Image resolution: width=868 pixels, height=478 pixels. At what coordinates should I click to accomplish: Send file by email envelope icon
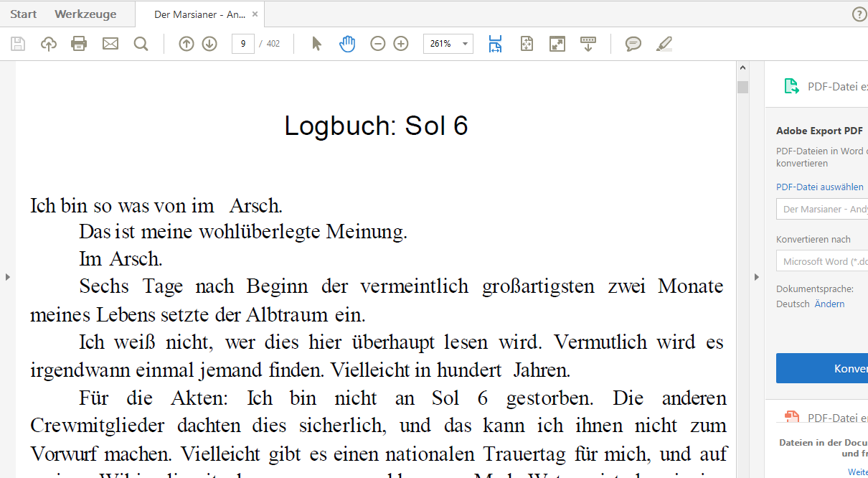[x=110, y=44]
